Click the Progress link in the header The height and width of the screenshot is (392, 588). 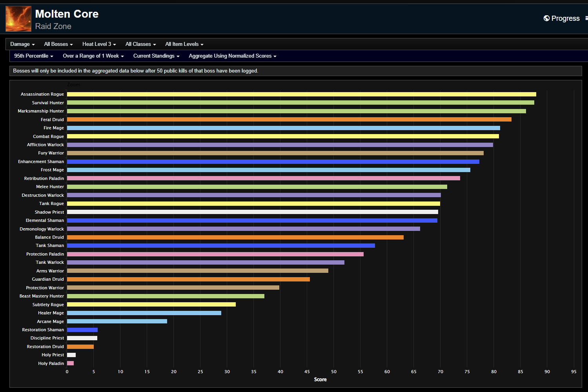(566, 18)
